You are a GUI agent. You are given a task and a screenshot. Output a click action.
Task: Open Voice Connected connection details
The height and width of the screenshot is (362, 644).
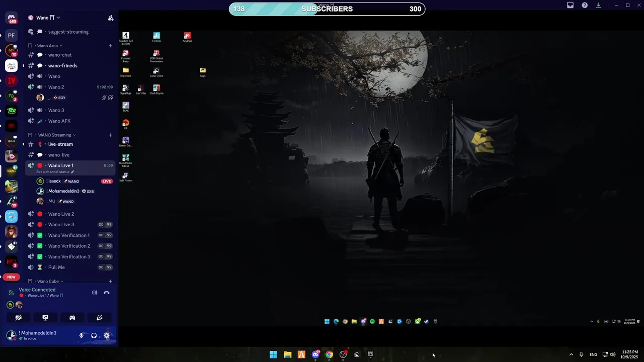point(37,290)
